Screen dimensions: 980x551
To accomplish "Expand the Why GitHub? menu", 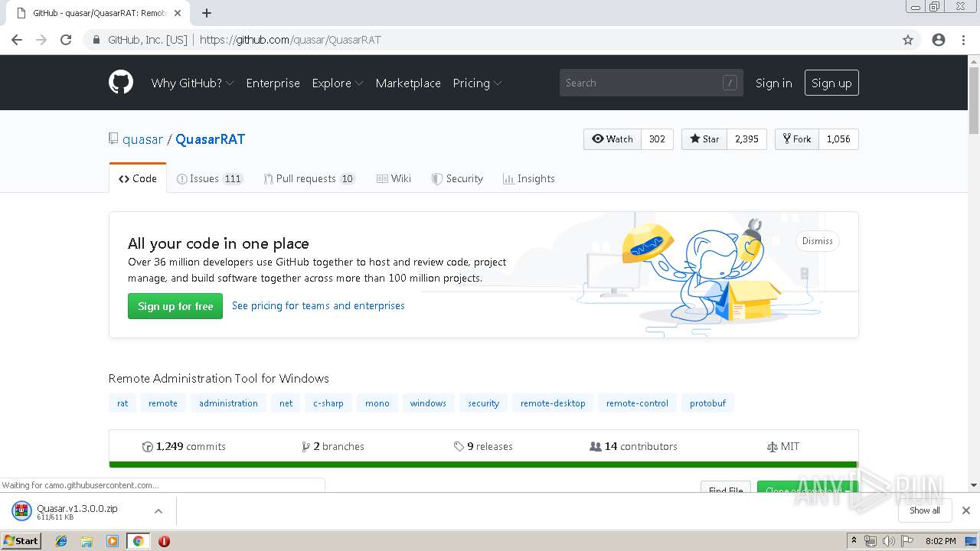I will point(193,83).
